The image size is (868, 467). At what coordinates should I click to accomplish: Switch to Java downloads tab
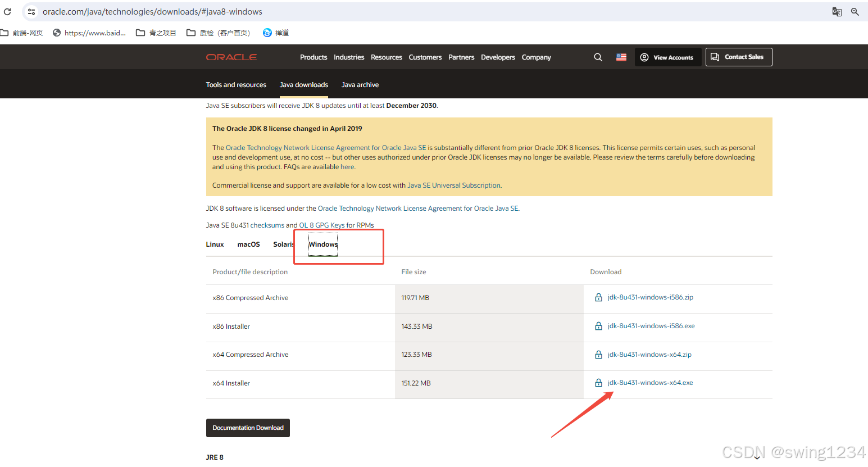pos(304,85)
